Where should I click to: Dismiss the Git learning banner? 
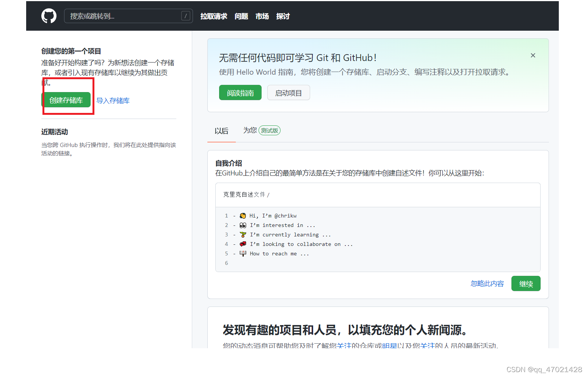(533, 55)
